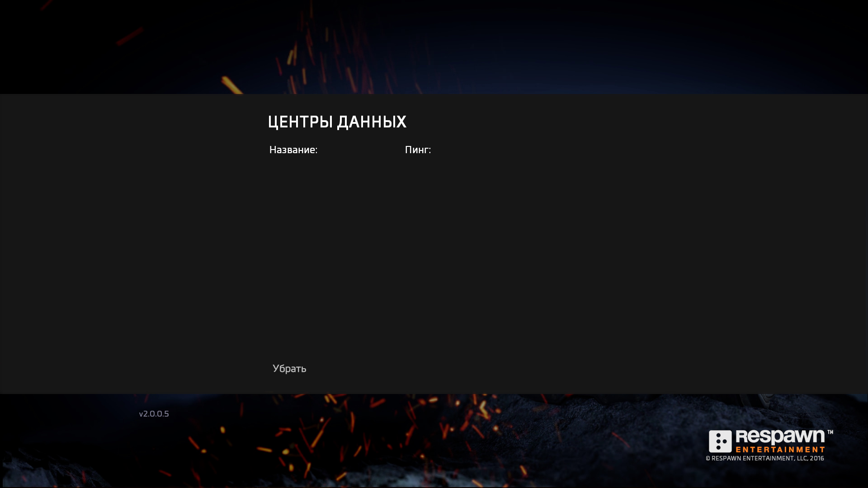Click the TM trademark symbol by logo
This screenshot has width=868, height=488.
[x=830, y=432]
